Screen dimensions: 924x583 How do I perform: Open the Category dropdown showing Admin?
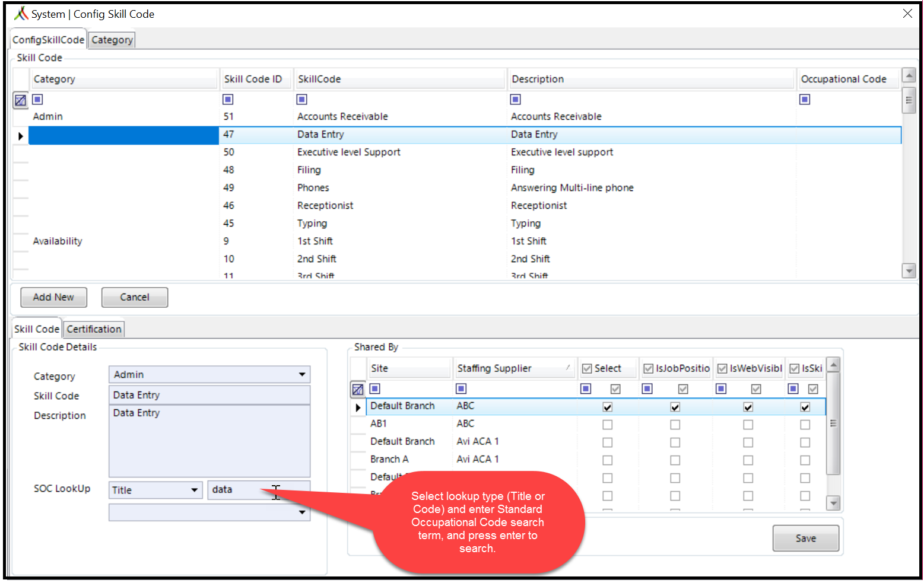pos(302,374)
